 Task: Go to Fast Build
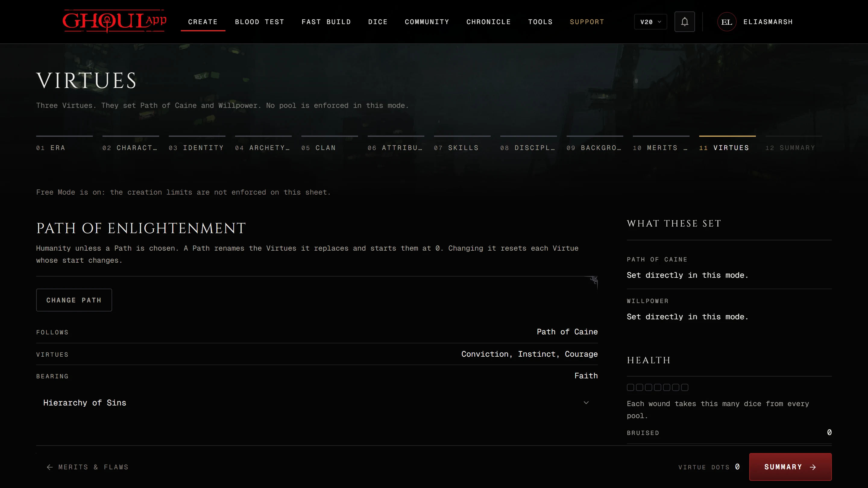tap(326, 22)
